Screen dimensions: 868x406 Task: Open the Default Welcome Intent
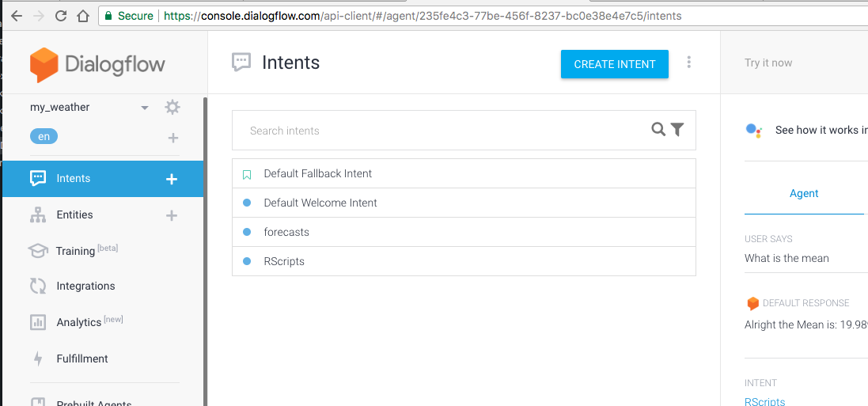(x=464, y=203)
